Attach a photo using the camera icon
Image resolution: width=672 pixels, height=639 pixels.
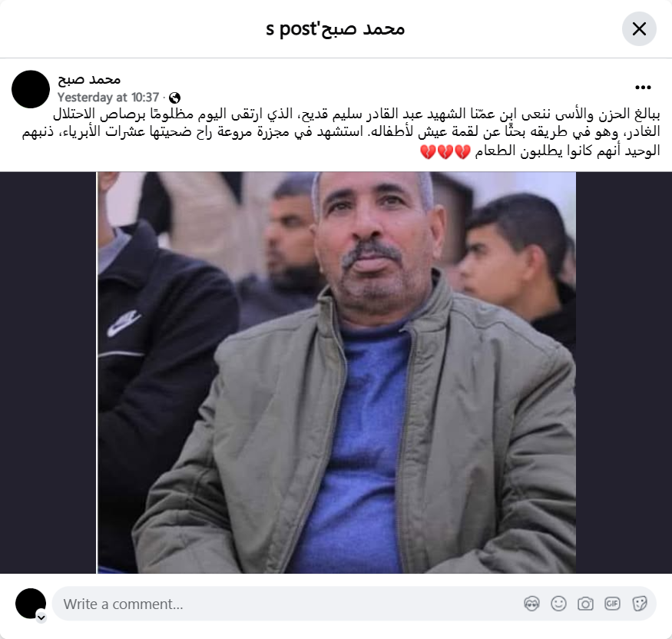tap(585, 604)
